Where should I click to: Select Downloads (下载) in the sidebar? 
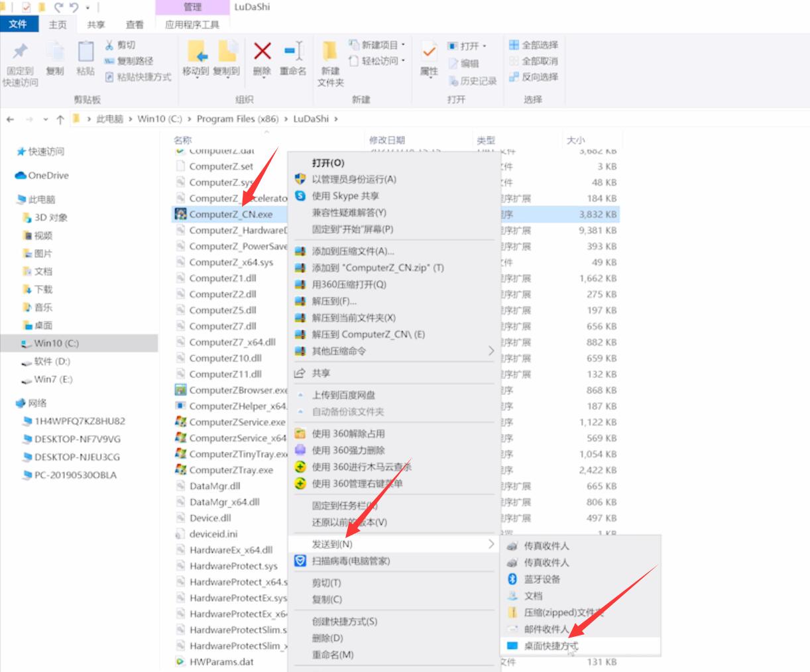coord(38,290)
